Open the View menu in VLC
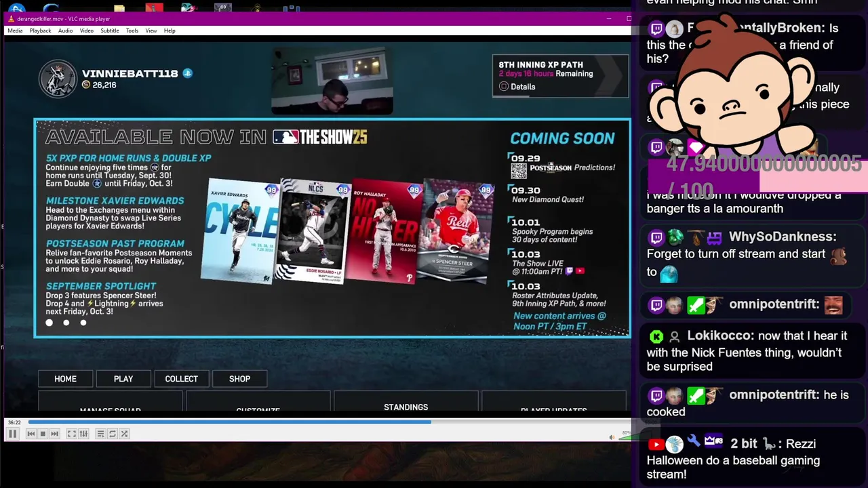 151,30
